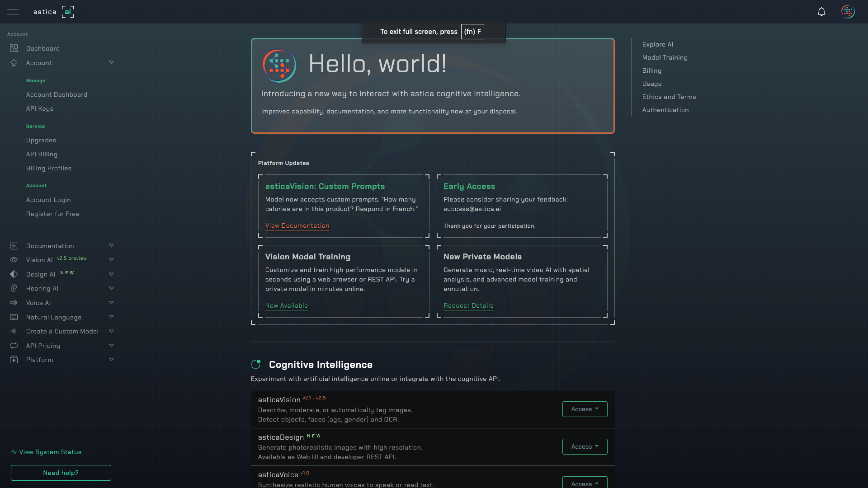This screenshot has height=488, width=868.
Task: Select API Keys in sidebar
Action: pyautogui.click(x=40, y=108)
